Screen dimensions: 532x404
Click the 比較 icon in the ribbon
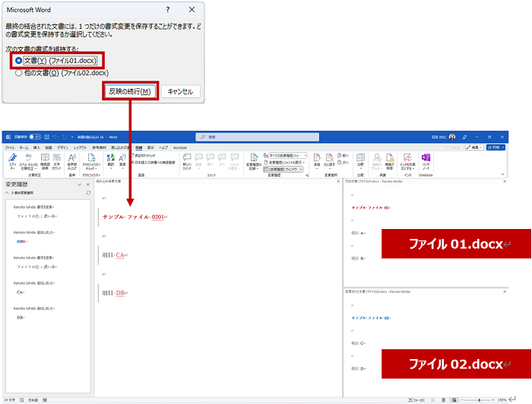(360, 161)
